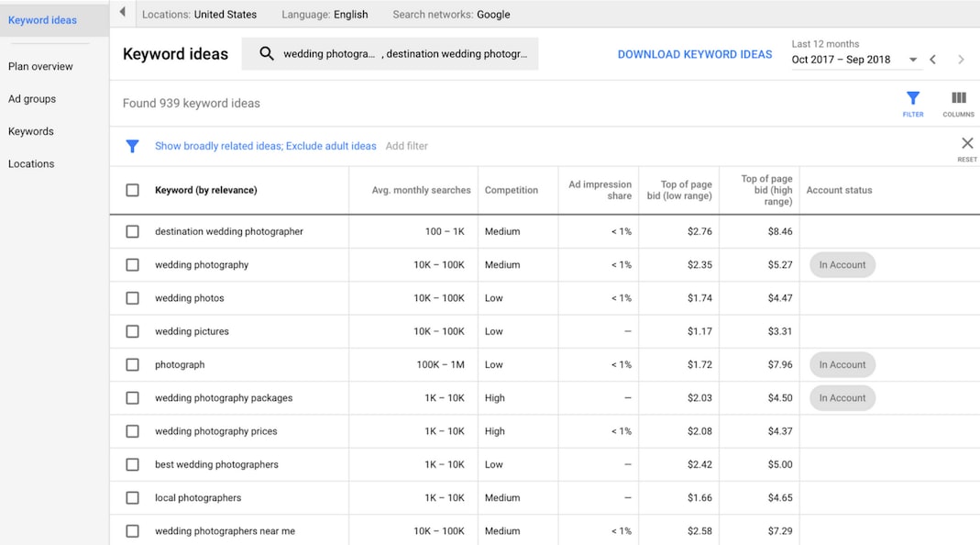Check wedding photographers near me row

(133, 531)
